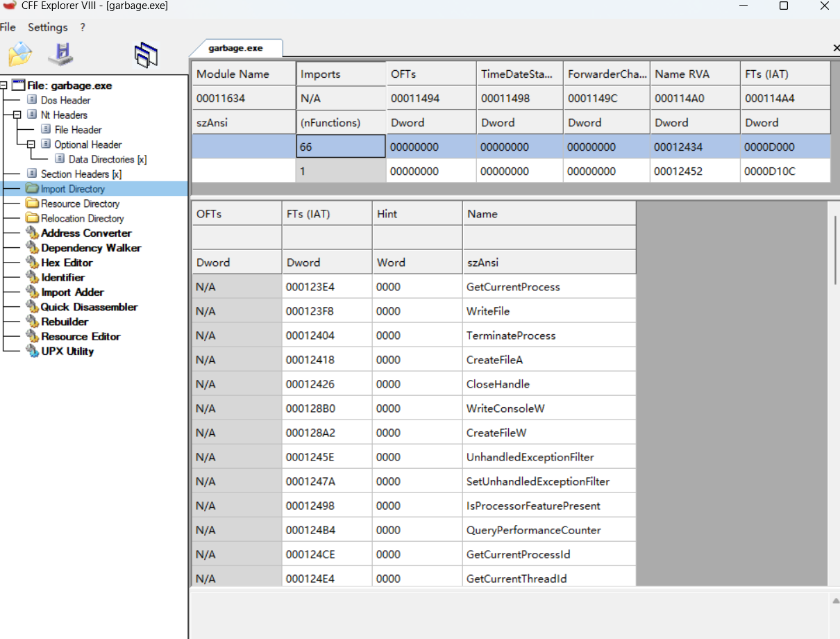Click the Import Directory folder icon

coord(32,189)
